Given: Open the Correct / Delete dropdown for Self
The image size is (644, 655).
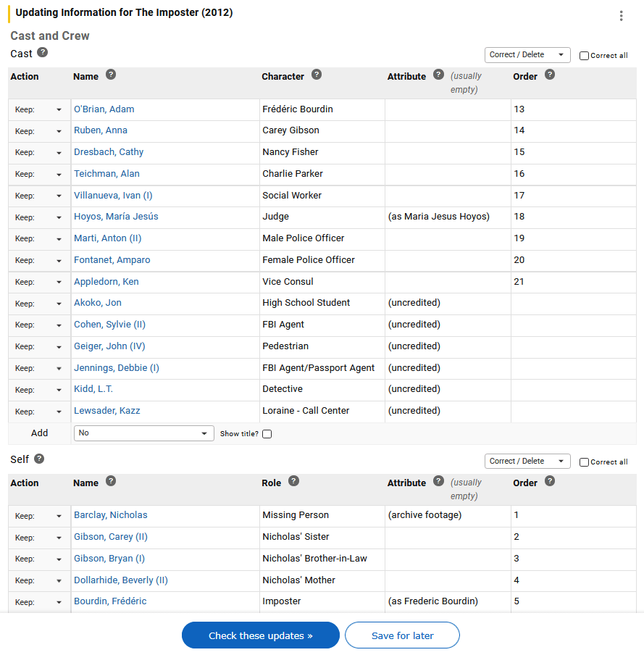Looking at the screenshot, I should (527, 461).
